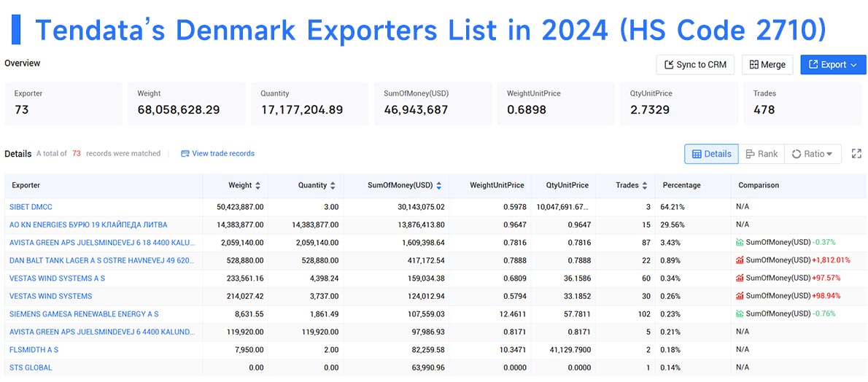Sort by the Trades column arrows
This screenshot has height=382, width=868.
click(645, 185)
